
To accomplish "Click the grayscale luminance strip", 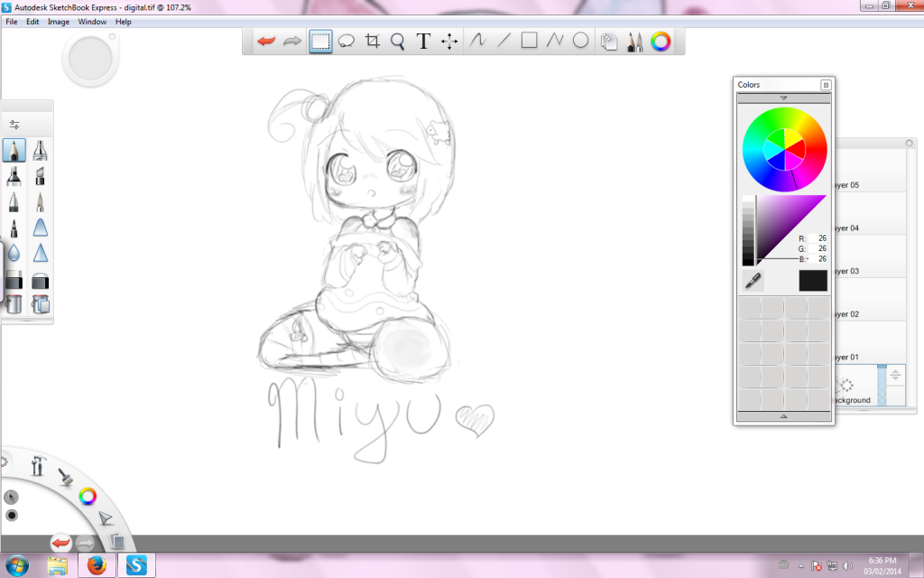I will click(x=748, y=230).
